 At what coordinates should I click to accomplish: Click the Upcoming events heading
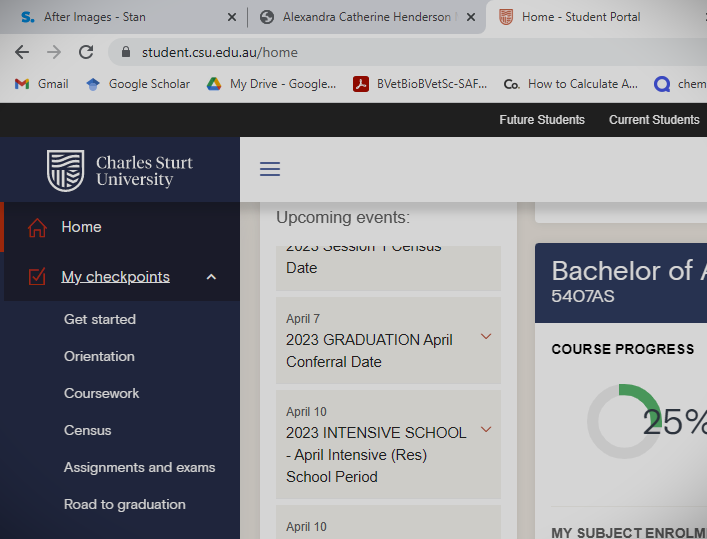pos(343,217)
